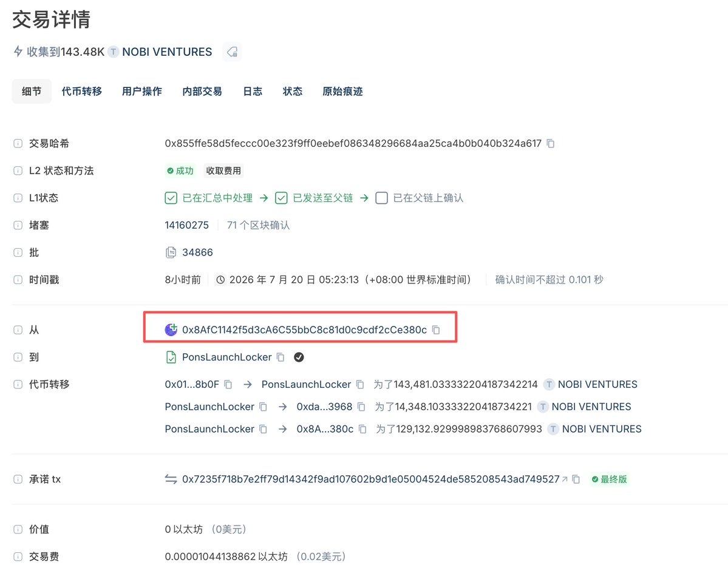Click info icon beside L2 状态和方法
The height and width of the screenshot is (565, 728).
click(18, 171)
